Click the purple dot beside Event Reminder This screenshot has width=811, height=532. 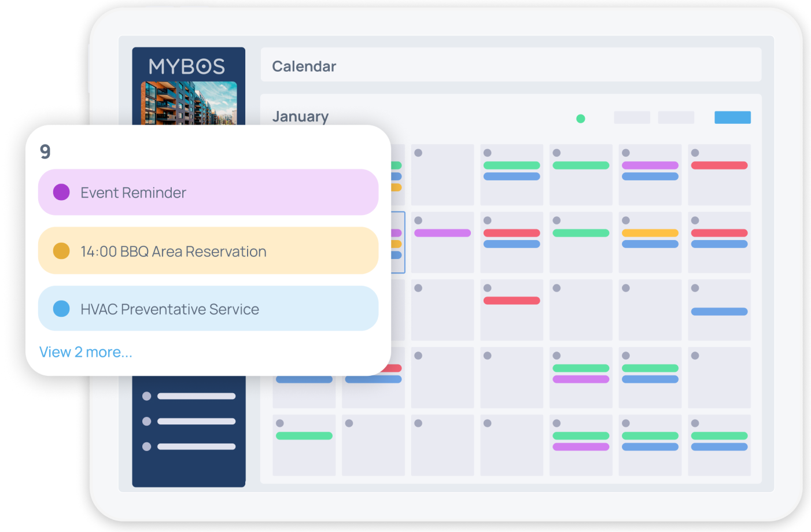[x=61, y=192]
